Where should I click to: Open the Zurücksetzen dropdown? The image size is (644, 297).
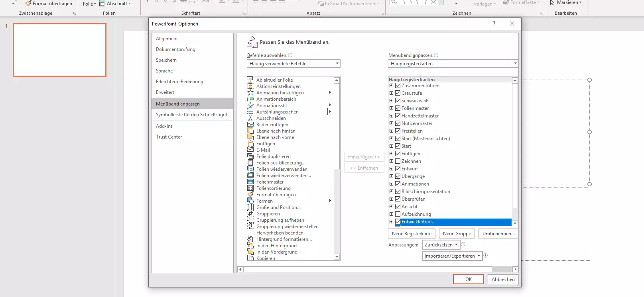(x=441, y=244)
